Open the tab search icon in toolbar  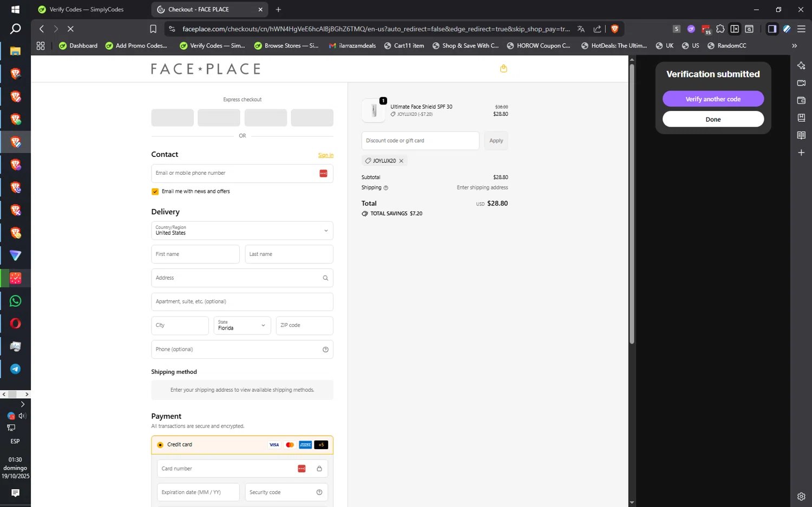pos(749,29)
